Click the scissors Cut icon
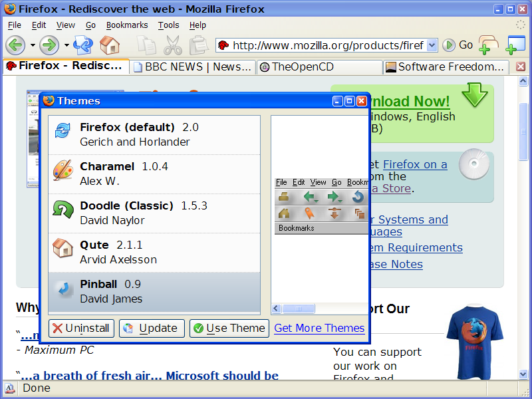The height and width of the screenshot is (399, 532). point(173,45)
